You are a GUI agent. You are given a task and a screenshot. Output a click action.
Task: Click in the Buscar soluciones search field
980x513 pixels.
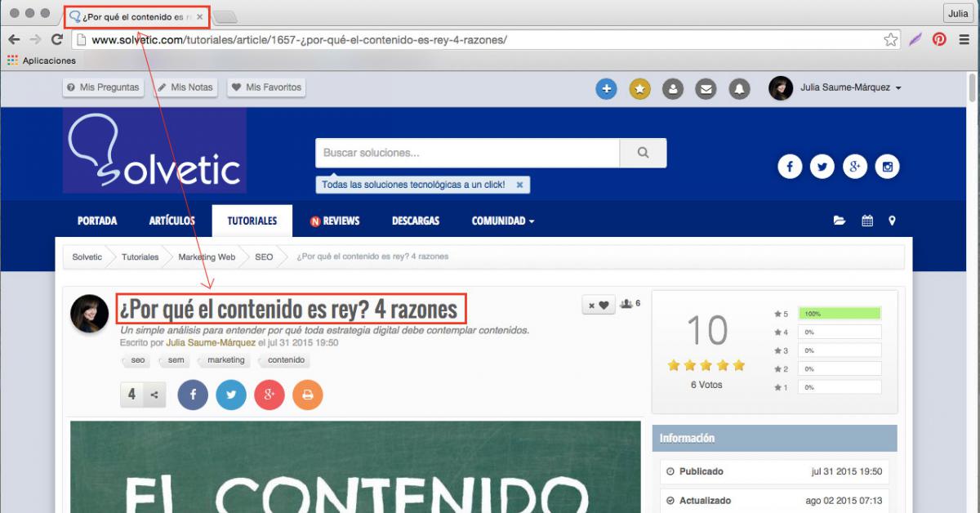point(467,153)
